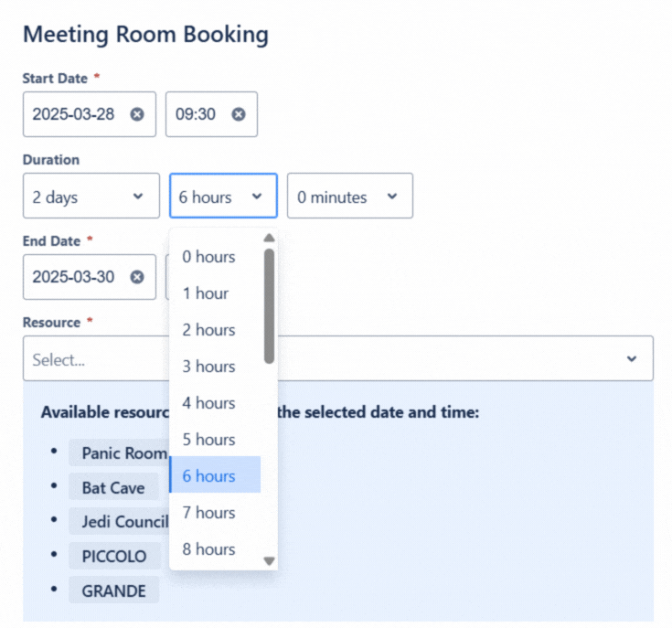This screenshot has height=628, width=672.
Task: Clear the end date 2025-03-30 value
Action: click(x=137, y=277)
